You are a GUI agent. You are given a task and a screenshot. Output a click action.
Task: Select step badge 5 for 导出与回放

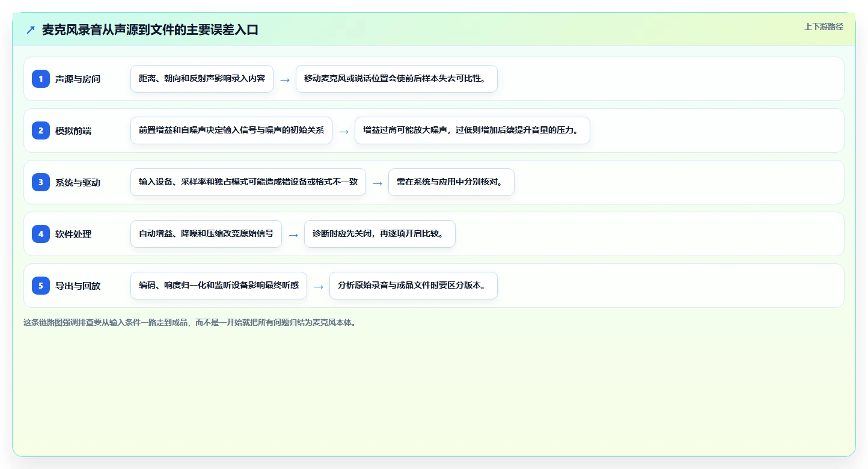point(41,286)
